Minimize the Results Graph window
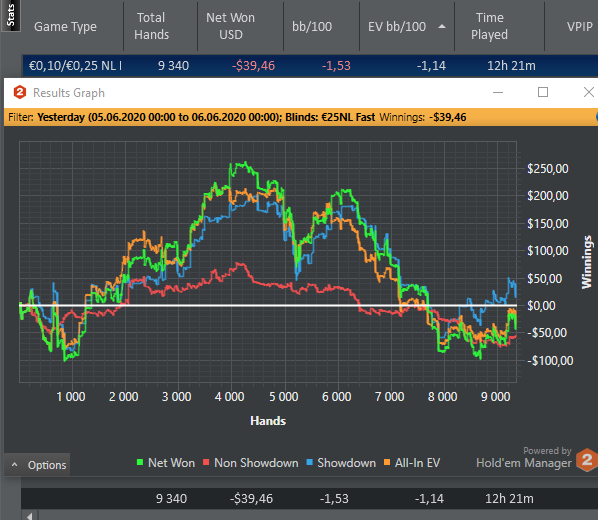The image size is (598, 520). 498,92
